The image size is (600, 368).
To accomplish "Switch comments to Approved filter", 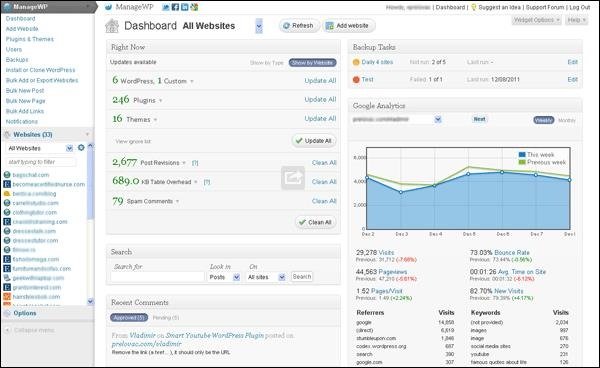I will point(129,318).
